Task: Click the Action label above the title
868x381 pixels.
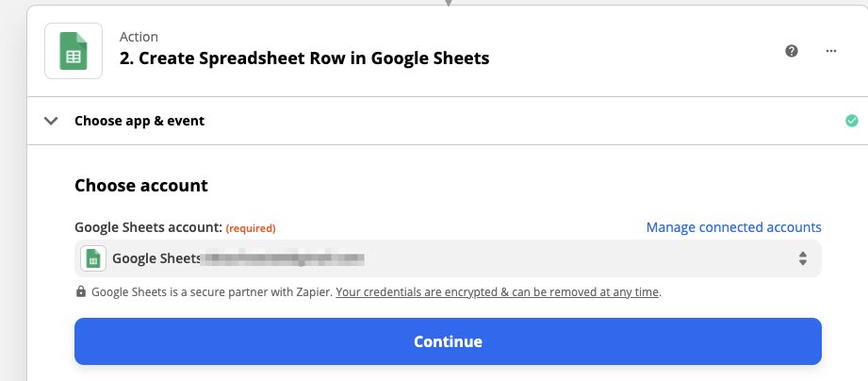Action: (x=138, y=37)
